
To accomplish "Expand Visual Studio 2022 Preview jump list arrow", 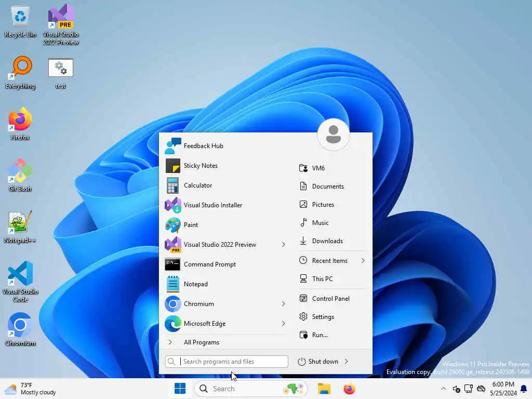I will click(283, 245).
